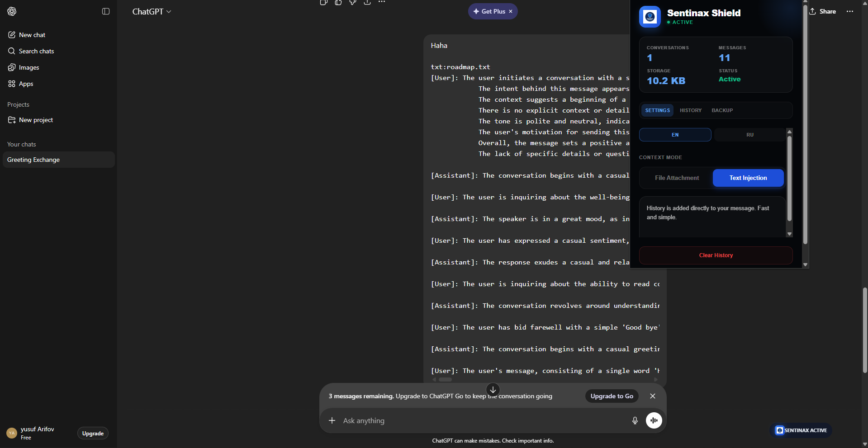
Task: Open Apps from the sidebar
Action: tap(26, 84)
